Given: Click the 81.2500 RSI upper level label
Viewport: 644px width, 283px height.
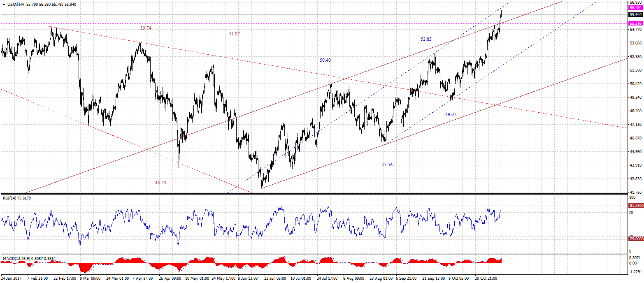Looking at the screenshot, I should click(636, 205).
